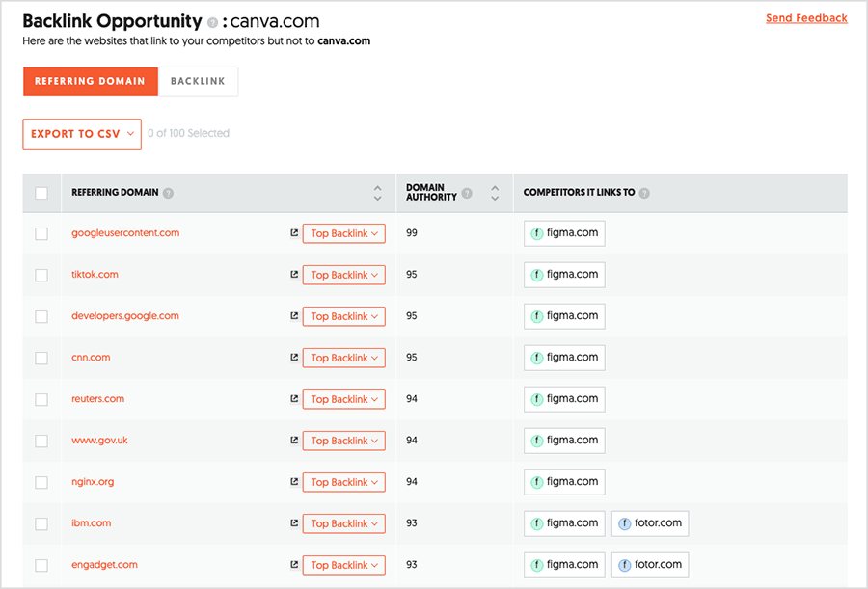The height and width of the screenshot is (589, 868).
Task: Click figma.com tag in ibm.com row
Action: click(x=564, y=523)
